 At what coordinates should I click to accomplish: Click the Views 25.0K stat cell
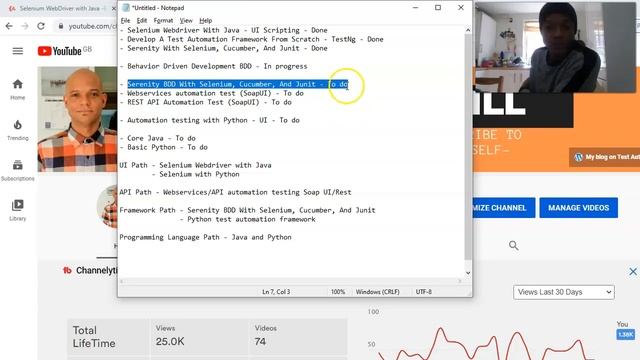point(199,337)
